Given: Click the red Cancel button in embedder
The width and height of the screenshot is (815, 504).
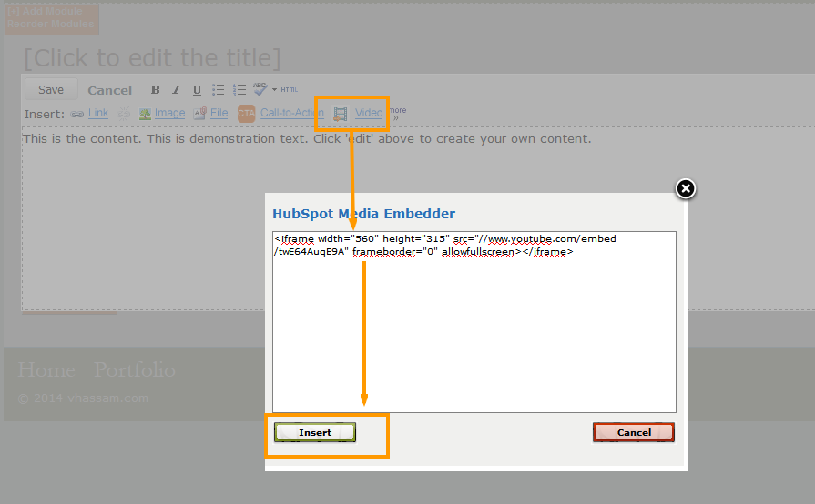Looking at the screenshot, I should click(634, 432).
